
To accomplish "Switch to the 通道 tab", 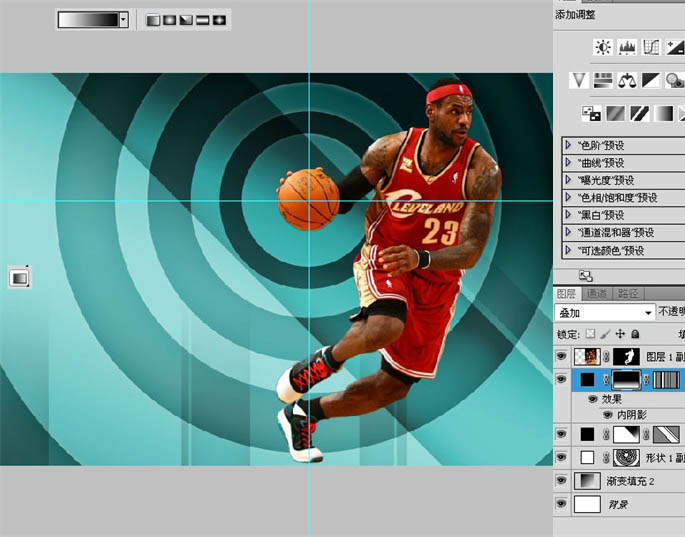I will [x=596, y=294].
